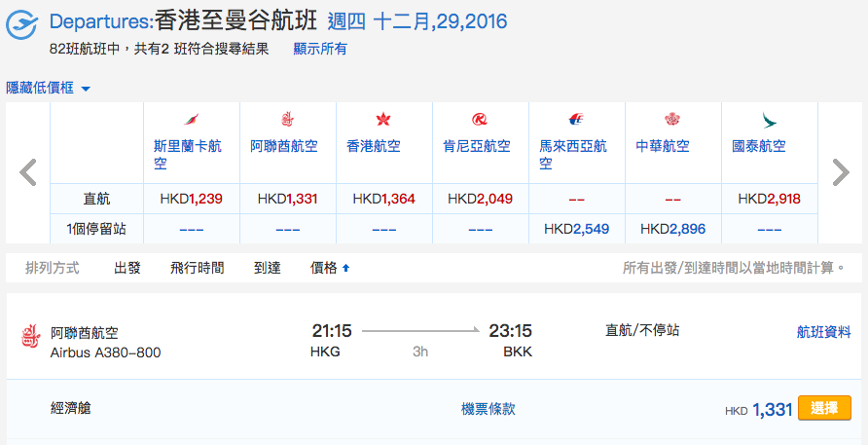Show previous airlines with left chevron
Screen dimensions: 868x445
(27, 172)
